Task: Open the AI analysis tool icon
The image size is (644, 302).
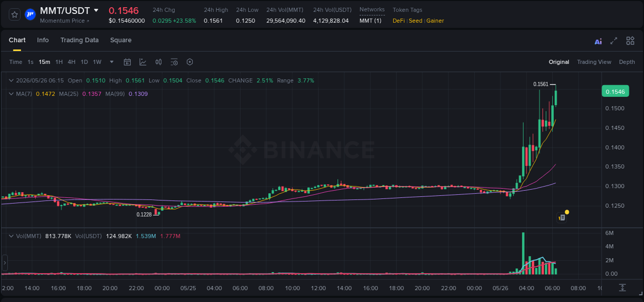Action: [598, 41]
